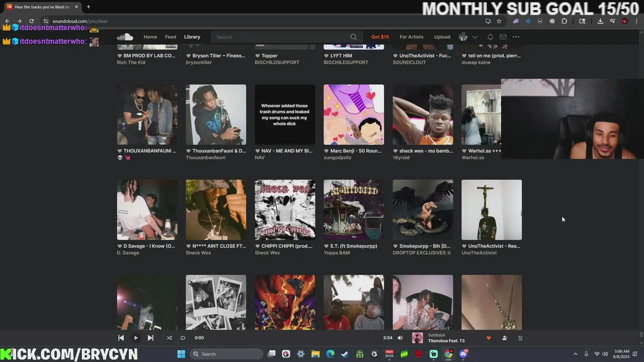The width and height of the screenshot is (644, 362).
Task: Skip to next track in player
Action: [150, 338]
